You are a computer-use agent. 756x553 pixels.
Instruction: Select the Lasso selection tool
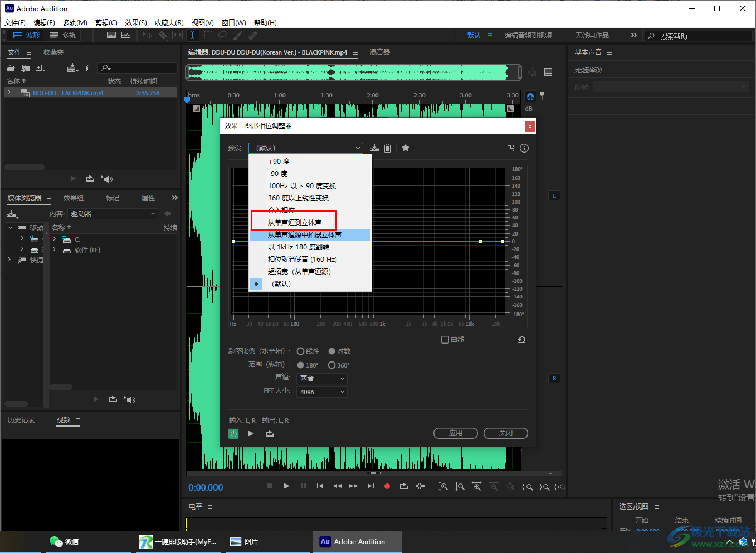tap(223, 35)
